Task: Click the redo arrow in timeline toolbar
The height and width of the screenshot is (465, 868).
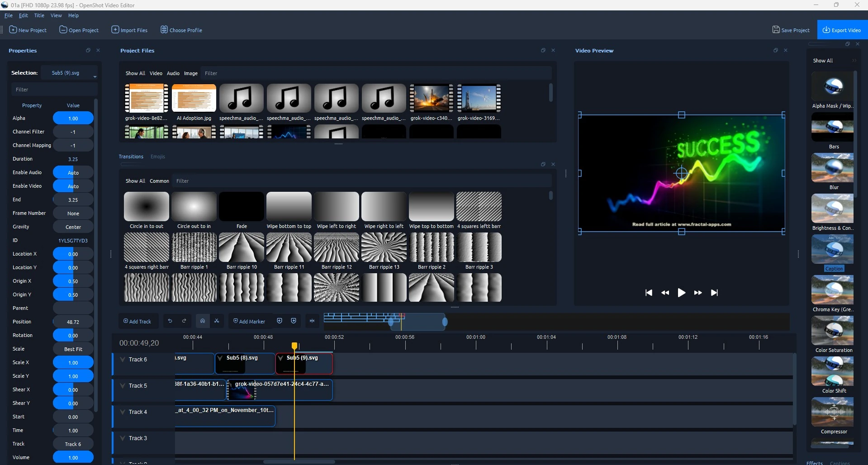Action: (x=184, y=321)
